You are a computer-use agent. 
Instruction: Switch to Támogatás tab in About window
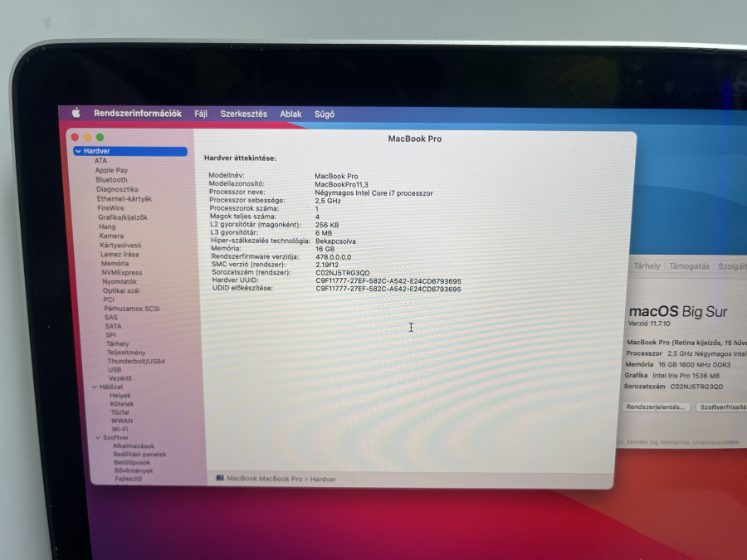pyautogui.click(x=689, y=266)
